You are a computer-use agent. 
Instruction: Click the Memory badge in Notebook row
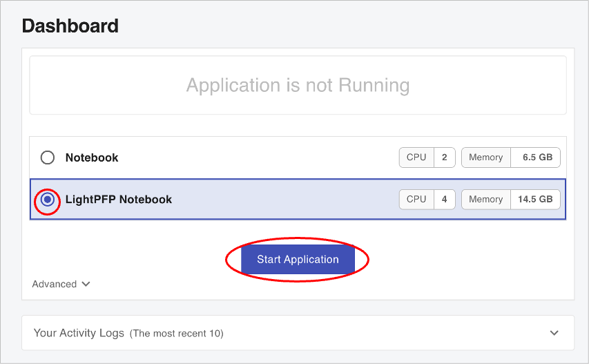tap(485, 157)
